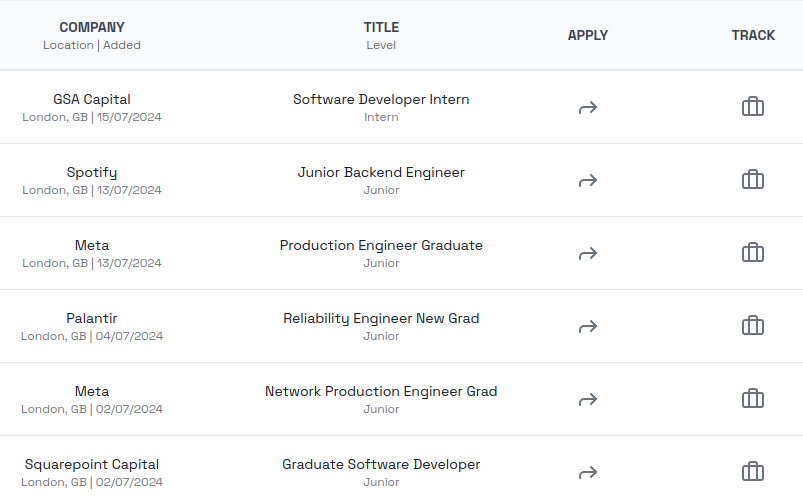The image size is (803, 504).
Task: Open apply arrow for Palantir job
Action: [588, 326]
